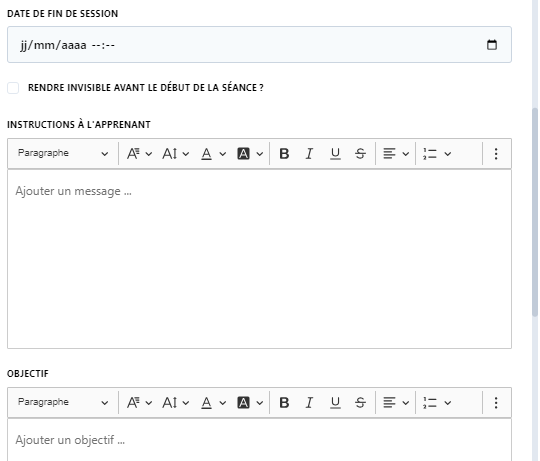The height and width of the screenshot is (461, 540).
Task: Click Bold icon in Instructions editor toolbar
Action: [x=284, y=154]
